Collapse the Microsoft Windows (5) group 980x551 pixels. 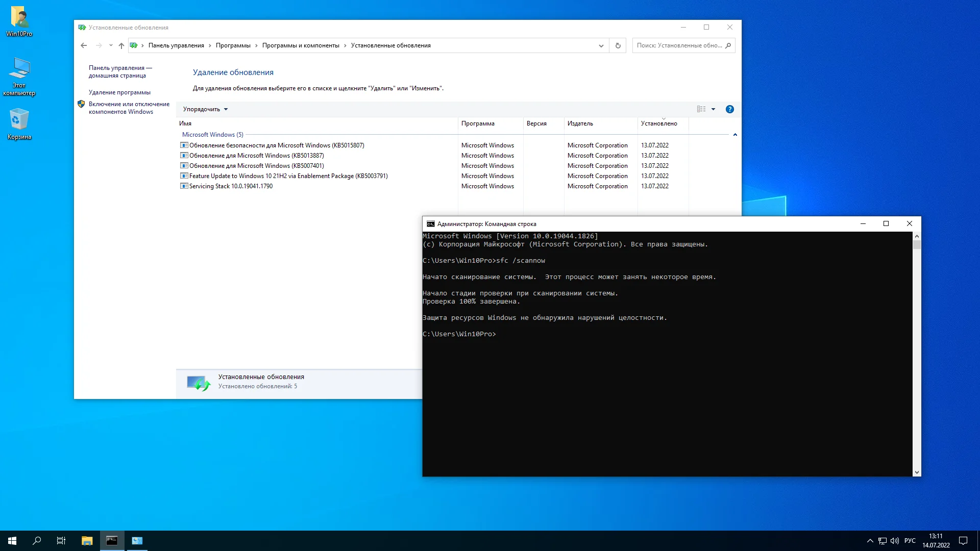click(x=735, y=135)
